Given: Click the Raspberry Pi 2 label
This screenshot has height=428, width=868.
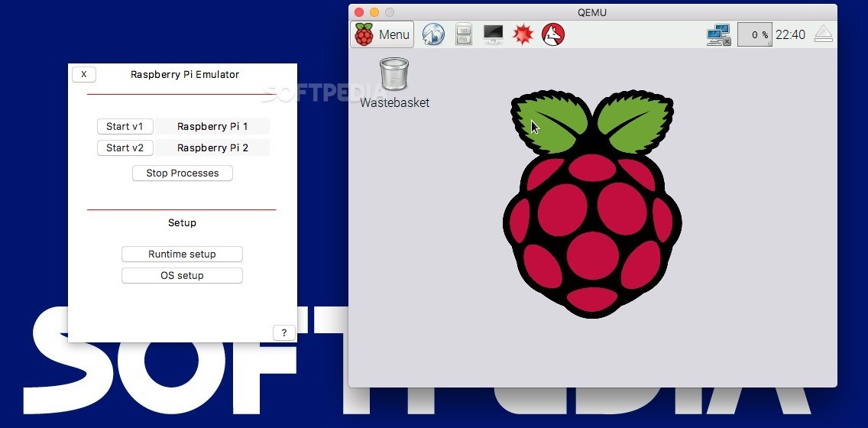Looking at the screenshot, I should pyautogui.click(x=212, y=148).
